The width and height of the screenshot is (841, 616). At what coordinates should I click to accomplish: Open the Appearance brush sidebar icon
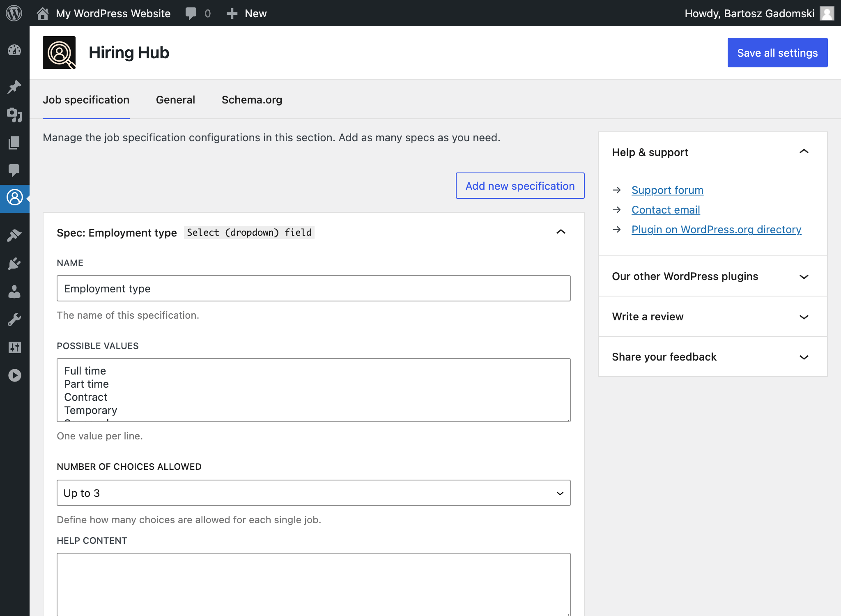tap(14, 235)
